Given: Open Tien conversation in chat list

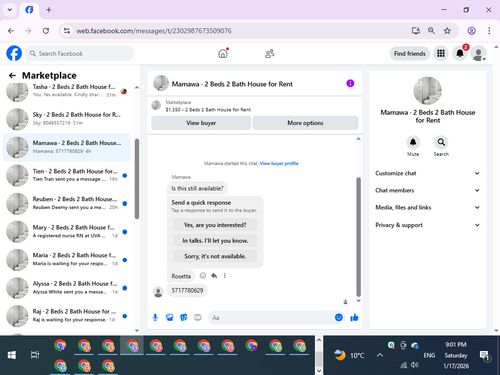Looking at the screenshot, I should [67, 175].
